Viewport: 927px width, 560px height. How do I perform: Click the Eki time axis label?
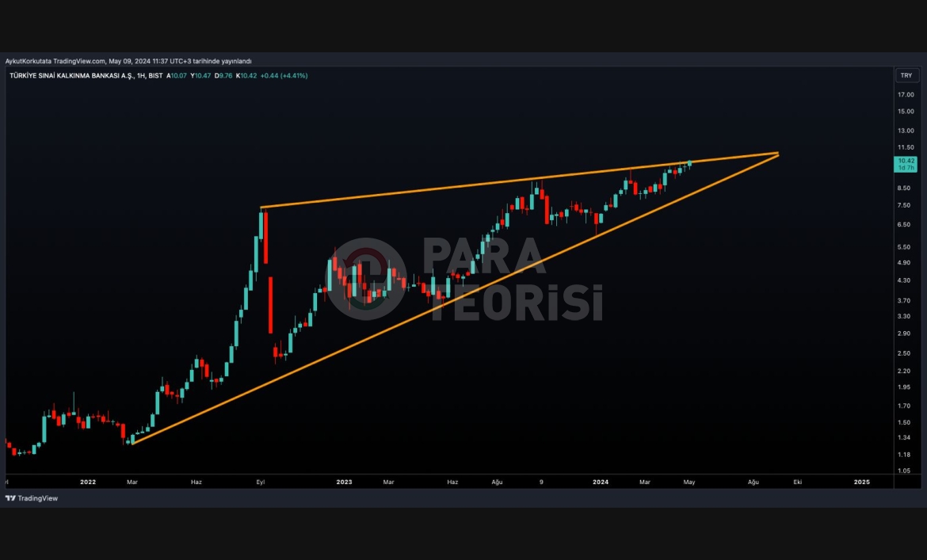pos(798,482)
